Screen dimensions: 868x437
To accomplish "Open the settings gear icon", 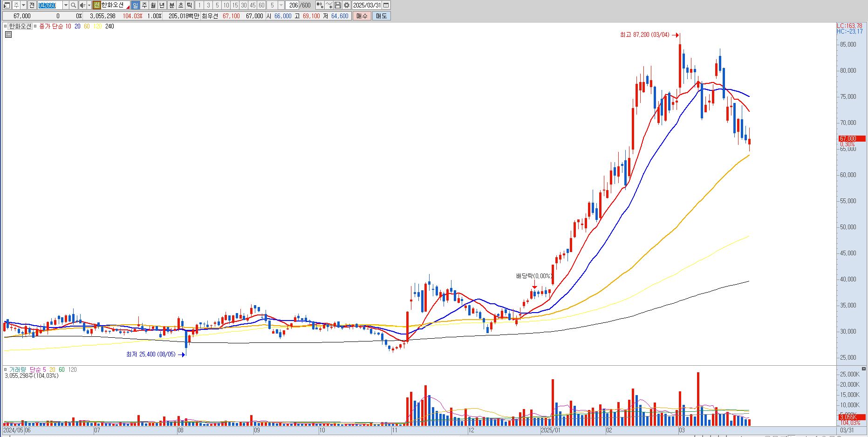I will click(x=347, y=5).
